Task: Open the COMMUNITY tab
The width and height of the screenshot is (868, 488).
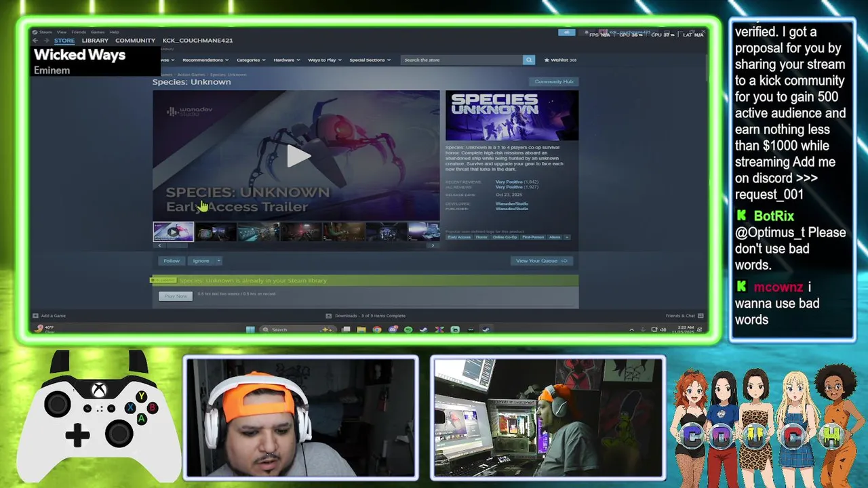Action: 135,41
